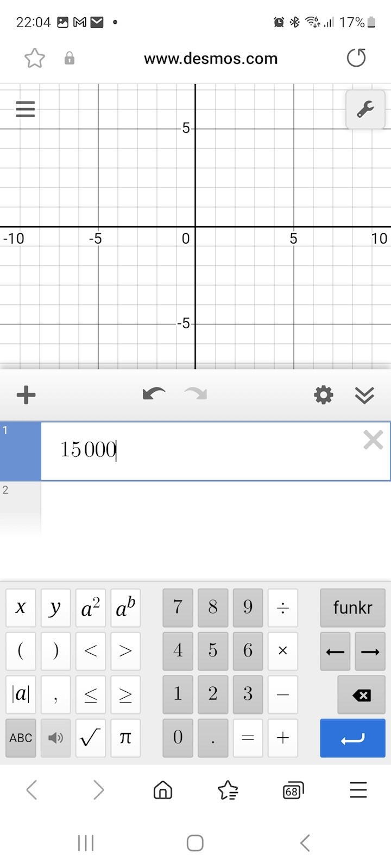The image size is (391, 868).
Task: Open browser tabs showing 68
Action: pyautogui.click(x=293, y=790)
